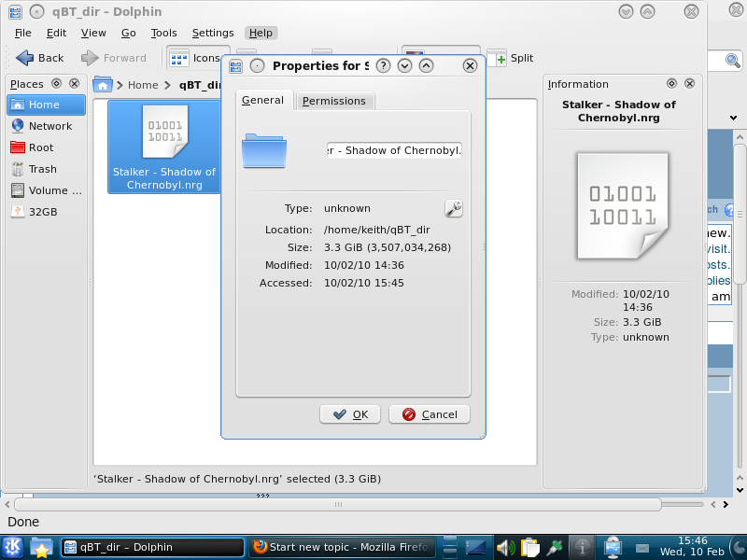Switch to the Permissions tab
Image resolution: width=747 pixels, height=560 pixels.
coord(334,101)
